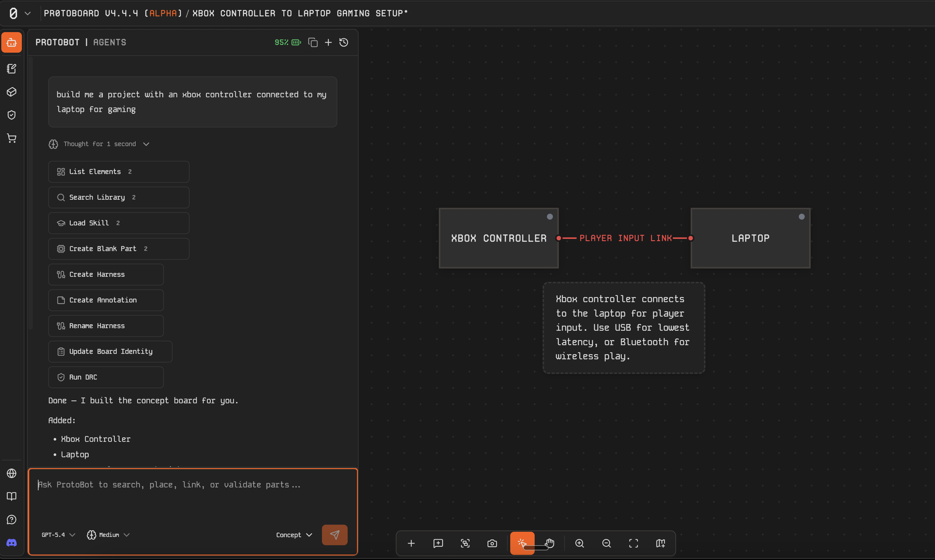Click the add element plus in canvas toolbar

[412, 543]
